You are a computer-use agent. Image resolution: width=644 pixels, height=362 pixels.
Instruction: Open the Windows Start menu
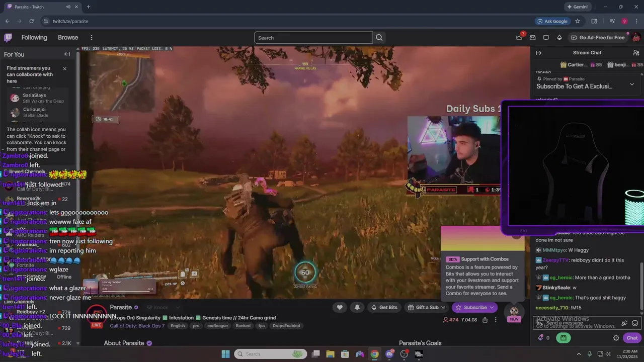pos(225,354)
